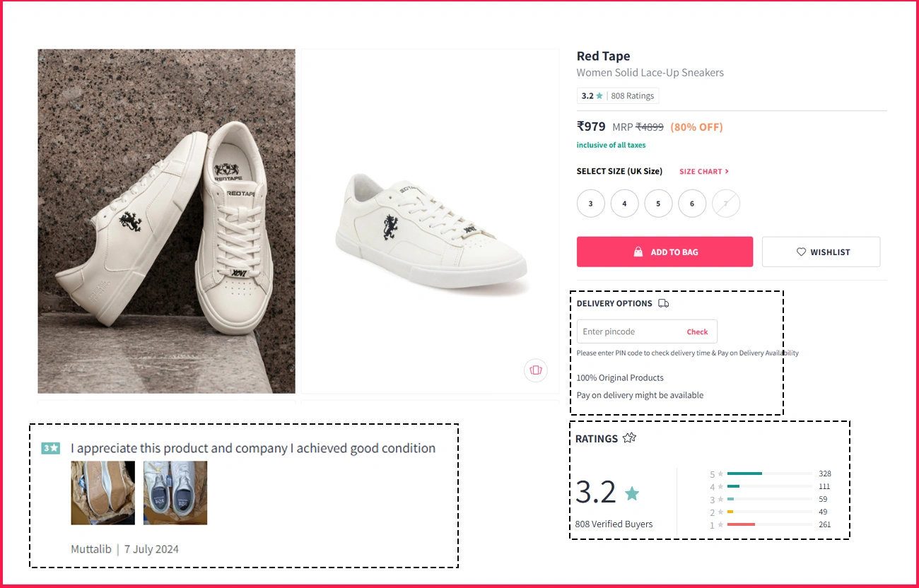
Task: Open the single white sneaker product image
Action: pyautogui.click(x=430, y=221)
